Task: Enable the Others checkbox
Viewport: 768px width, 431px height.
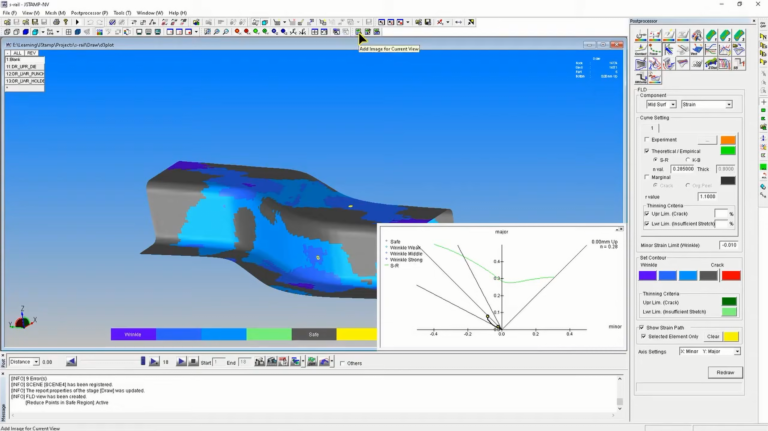Action: (x=342, y=363)
